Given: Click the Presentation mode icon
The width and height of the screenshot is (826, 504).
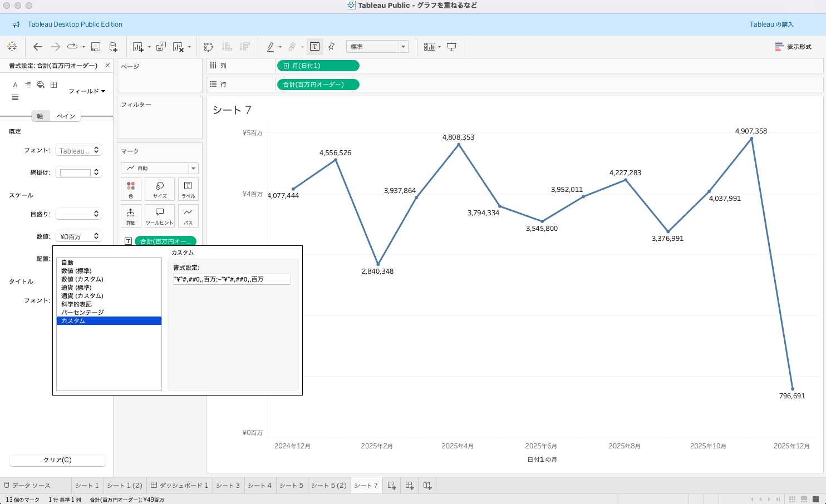Looking at the screenshot, I should pyautogui.click(x=451, y=47).
